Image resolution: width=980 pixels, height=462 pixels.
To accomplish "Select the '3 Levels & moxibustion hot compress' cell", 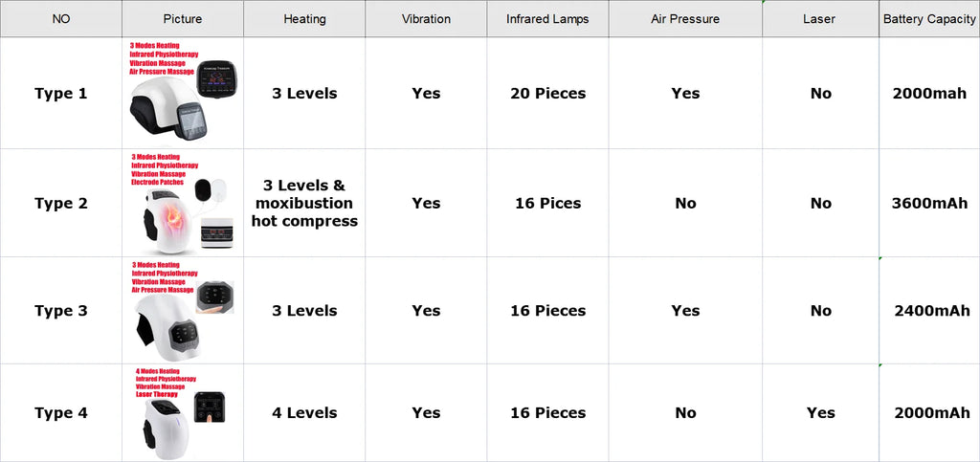I will (x=304, y=203).
